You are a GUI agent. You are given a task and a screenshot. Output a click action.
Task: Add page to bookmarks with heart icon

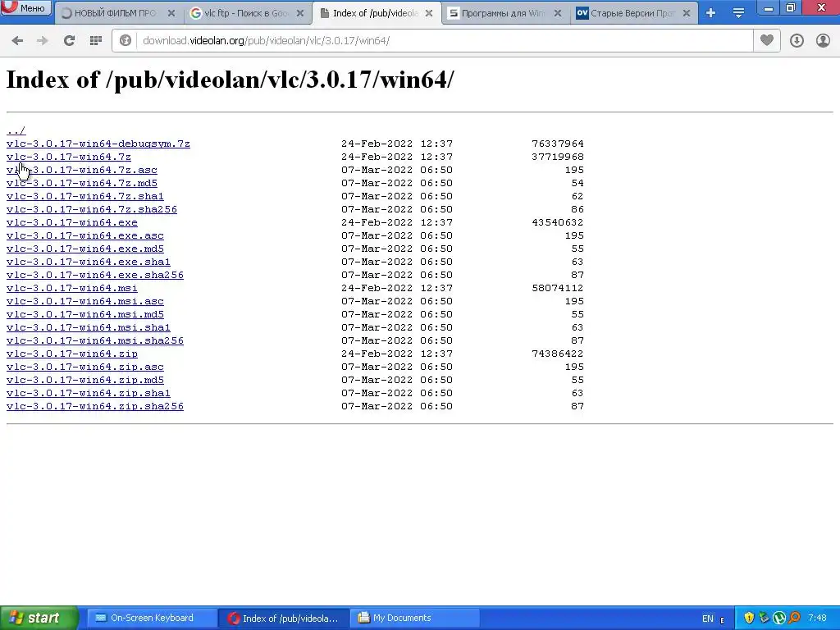pyautogui.click(x=767, y=41)
